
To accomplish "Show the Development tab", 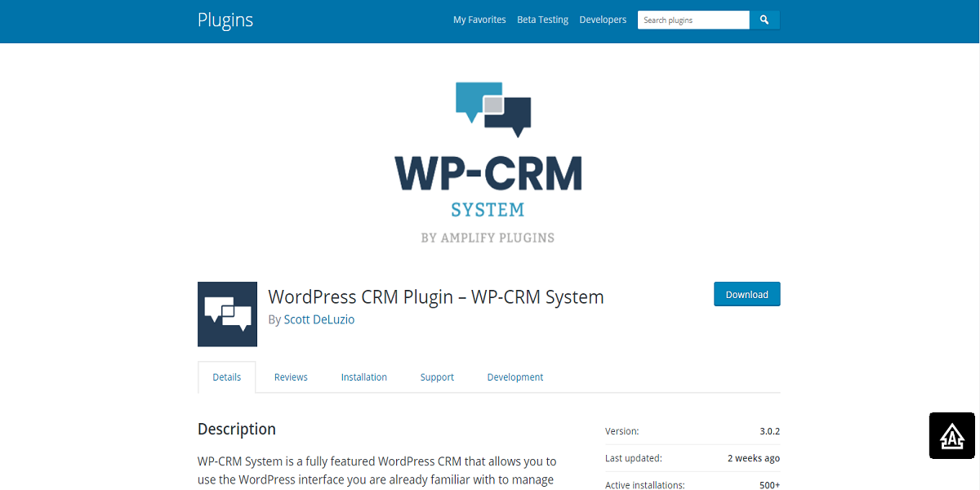I will coord(515,377).
